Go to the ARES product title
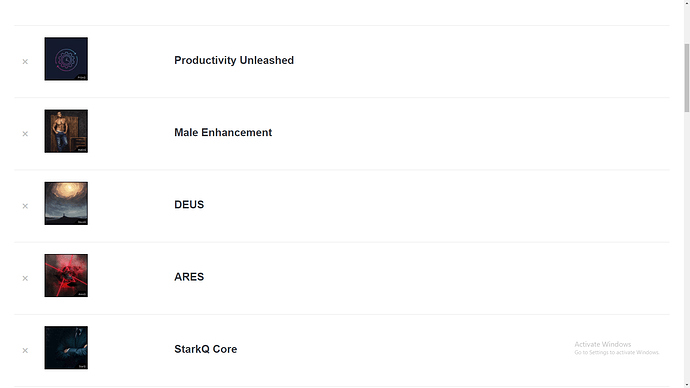Screen dimensions: 690x388 click(189, 277)
